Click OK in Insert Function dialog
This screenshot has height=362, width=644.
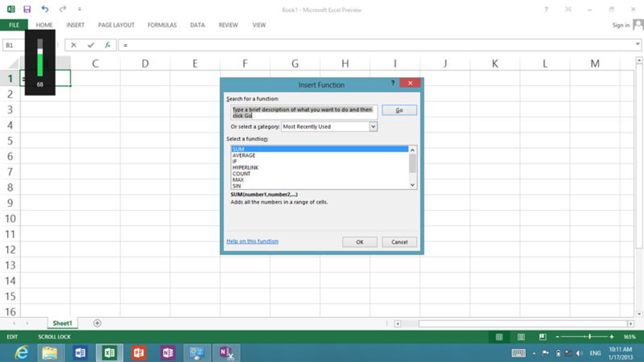360,242
